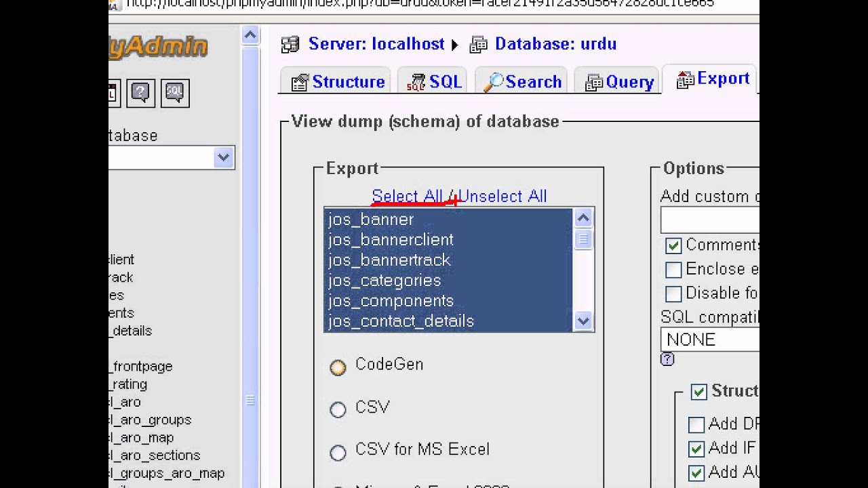Image resolution: width=868 pixels, height=488 pixels.
Task: Choose CSV for MS Excel format
Action: click(338, 452)
